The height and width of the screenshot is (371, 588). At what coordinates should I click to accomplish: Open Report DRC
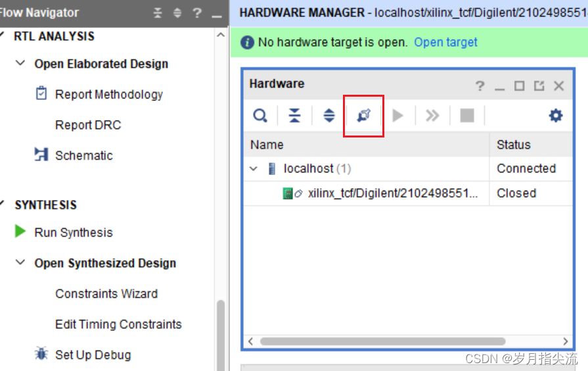point(88,125)
